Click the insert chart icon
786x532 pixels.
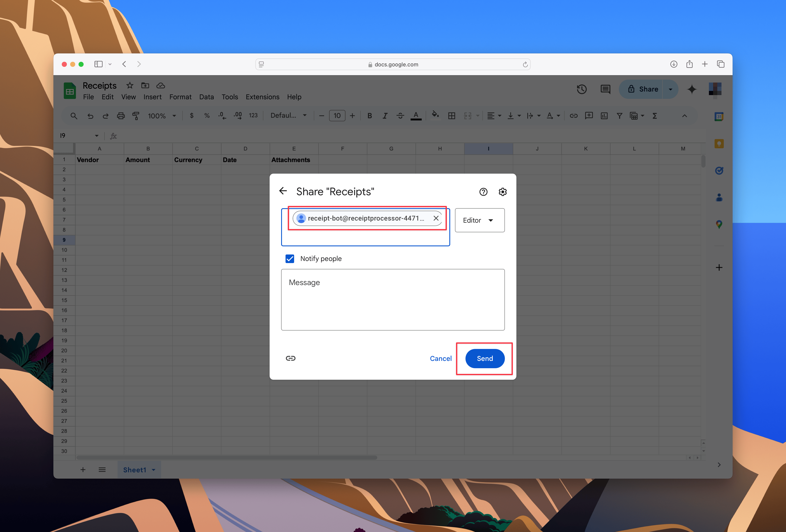pos(604,116)
